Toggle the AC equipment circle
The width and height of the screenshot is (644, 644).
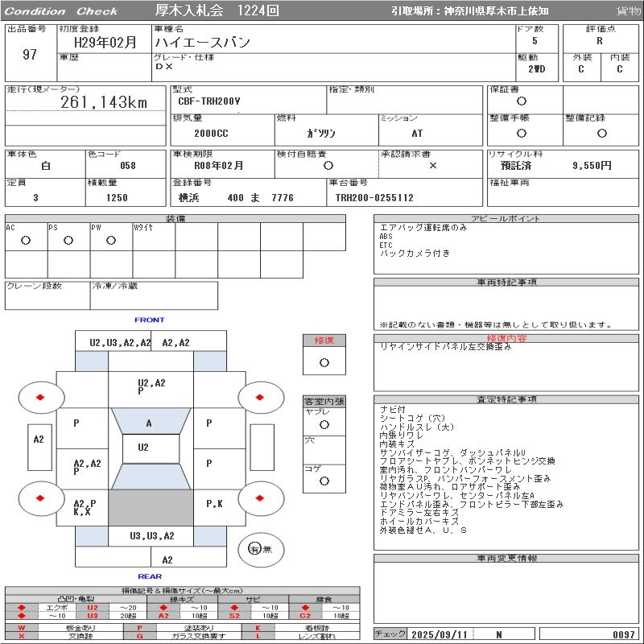(26, 240)
